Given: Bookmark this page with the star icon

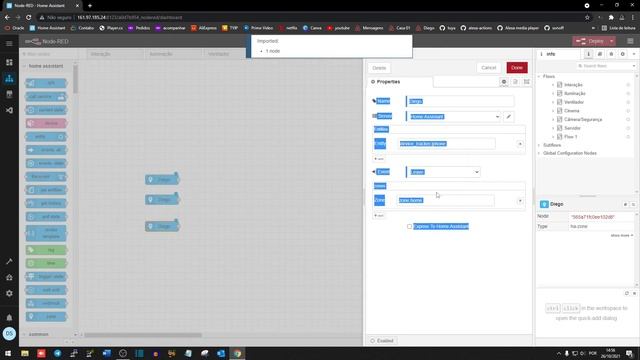Looking at the screenshot, I should coord(587,18).
